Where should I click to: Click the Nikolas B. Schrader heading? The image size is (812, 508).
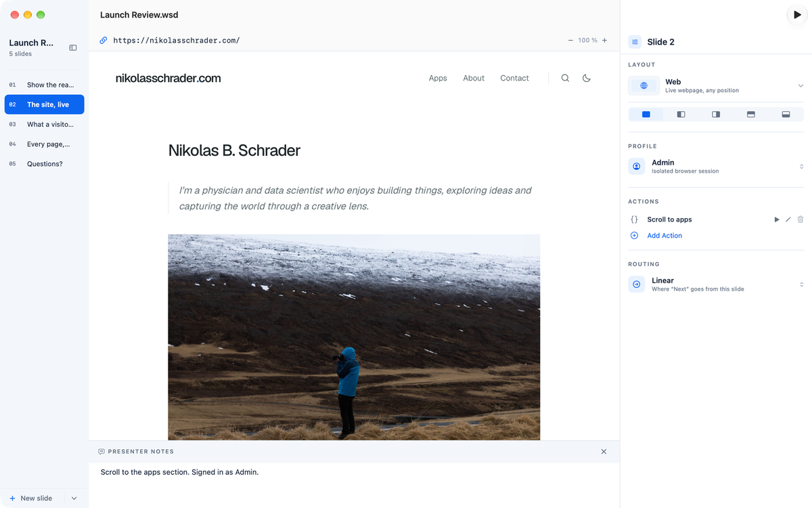[234, 150]
